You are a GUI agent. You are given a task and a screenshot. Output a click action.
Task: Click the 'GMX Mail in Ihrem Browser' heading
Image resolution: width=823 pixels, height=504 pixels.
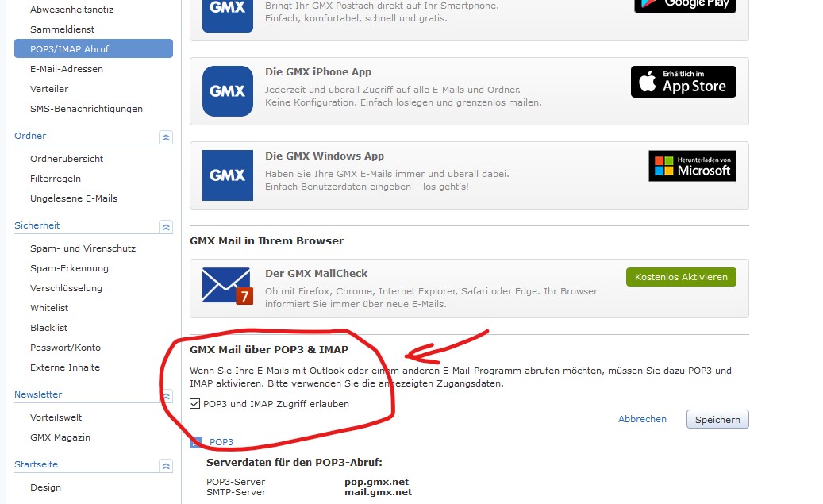(x=267, y=241)
